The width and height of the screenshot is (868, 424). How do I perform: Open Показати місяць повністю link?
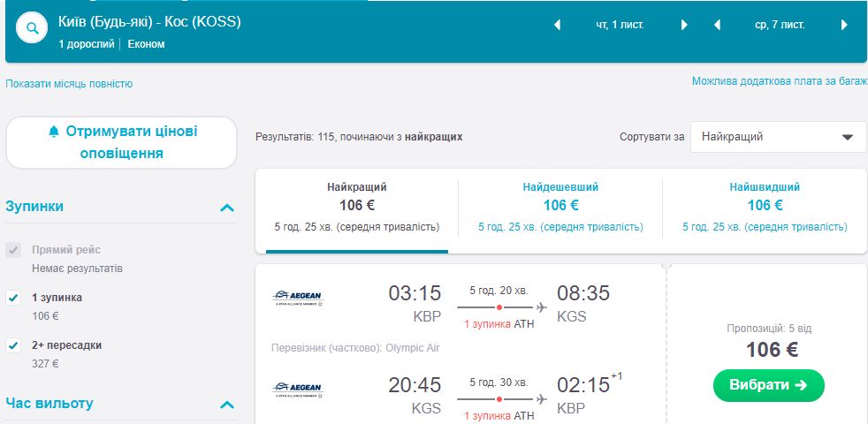(x=69, y=84)
